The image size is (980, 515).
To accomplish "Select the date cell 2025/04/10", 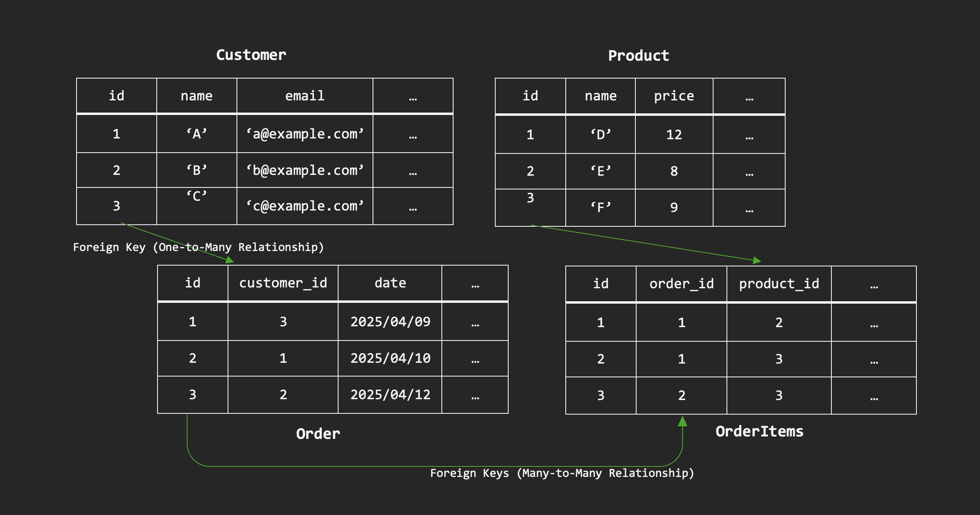I will [x=390, y=358].
